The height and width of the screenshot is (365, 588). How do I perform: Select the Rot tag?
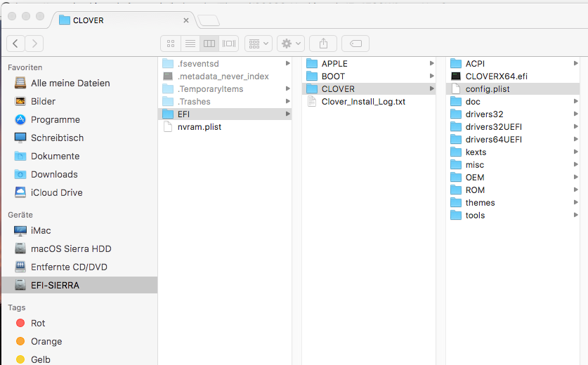click(79, 323)
